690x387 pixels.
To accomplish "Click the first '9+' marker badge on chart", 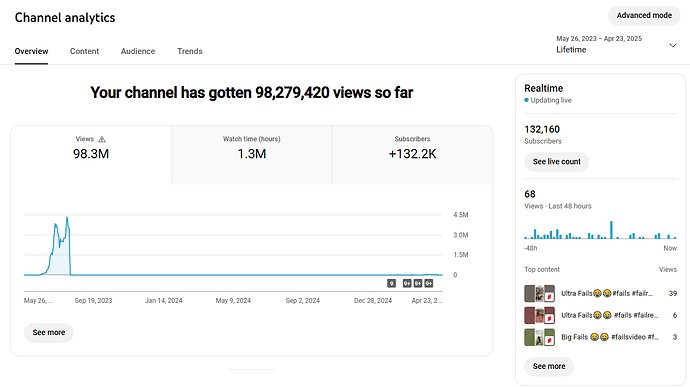I will pyautogui.click(x=407, y=284).
